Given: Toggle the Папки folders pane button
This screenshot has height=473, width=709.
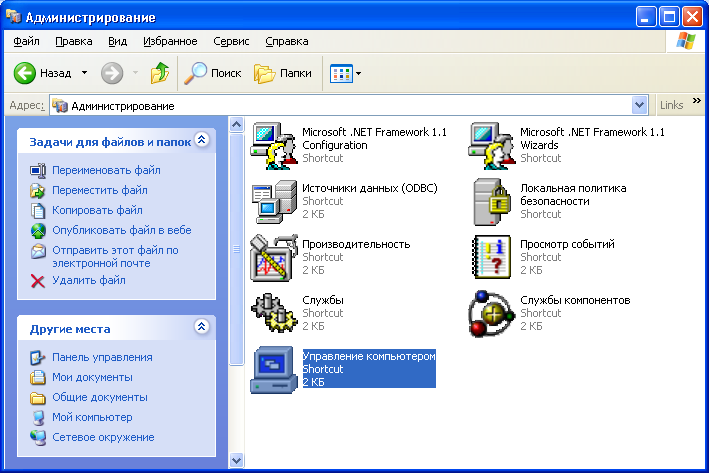Looking at the screenshot, I should [283, 73].
